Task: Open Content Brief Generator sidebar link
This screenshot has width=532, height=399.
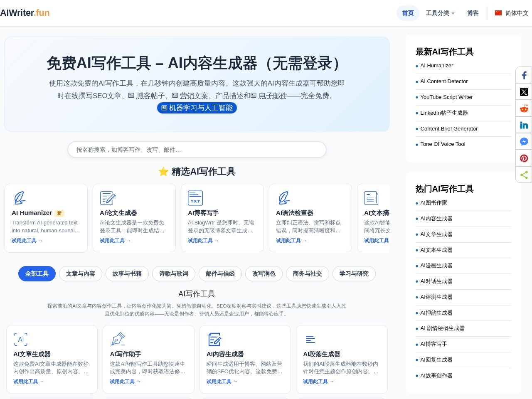Action: coord(449,129)
